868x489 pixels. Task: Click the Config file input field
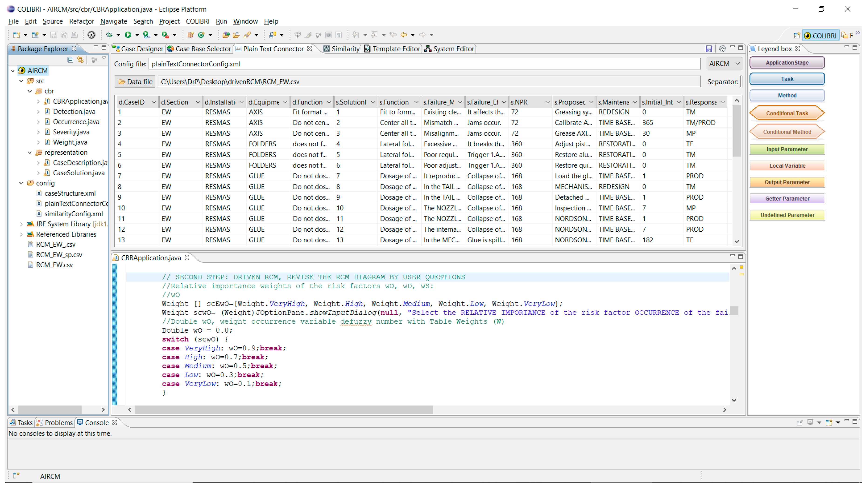[x=424, y=64]
